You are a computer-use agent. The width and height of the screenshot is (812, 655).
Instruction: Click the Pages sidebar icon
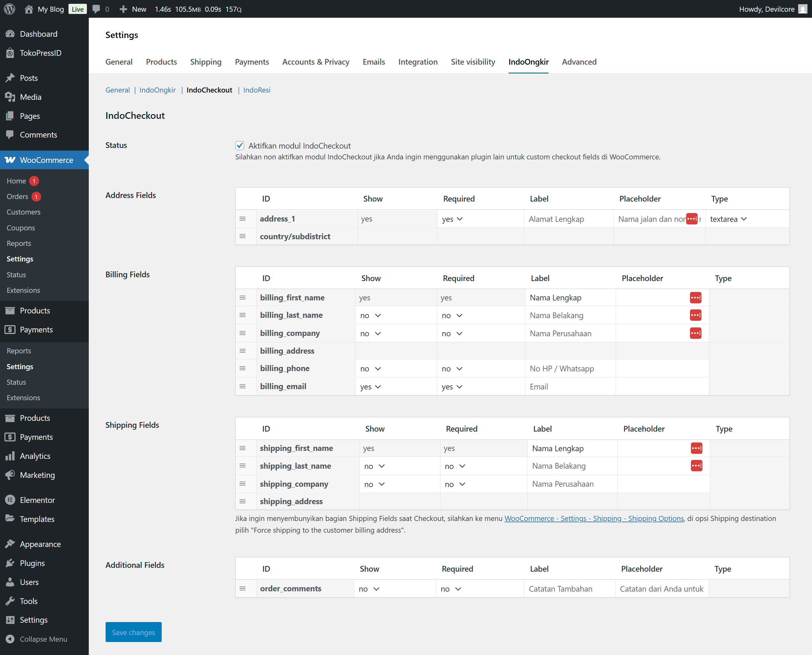coord(10,116)
